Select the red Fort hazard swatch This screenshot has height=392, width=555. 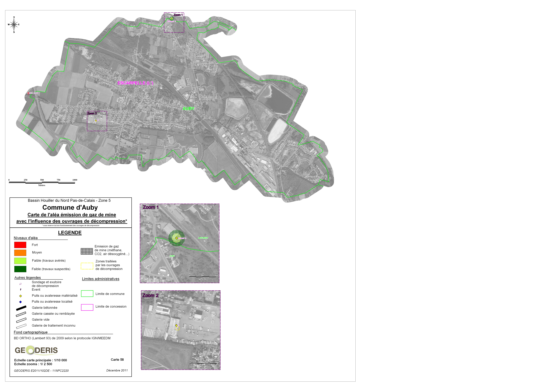(x=20, y=245)
